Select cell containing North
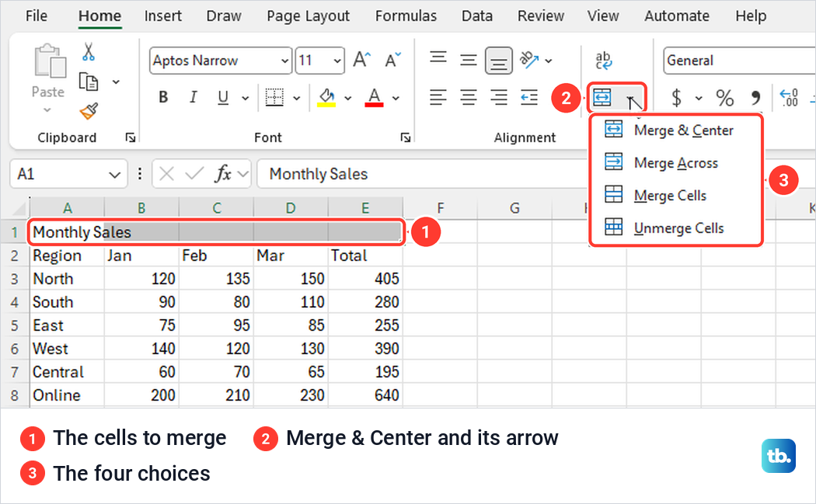 67,279
